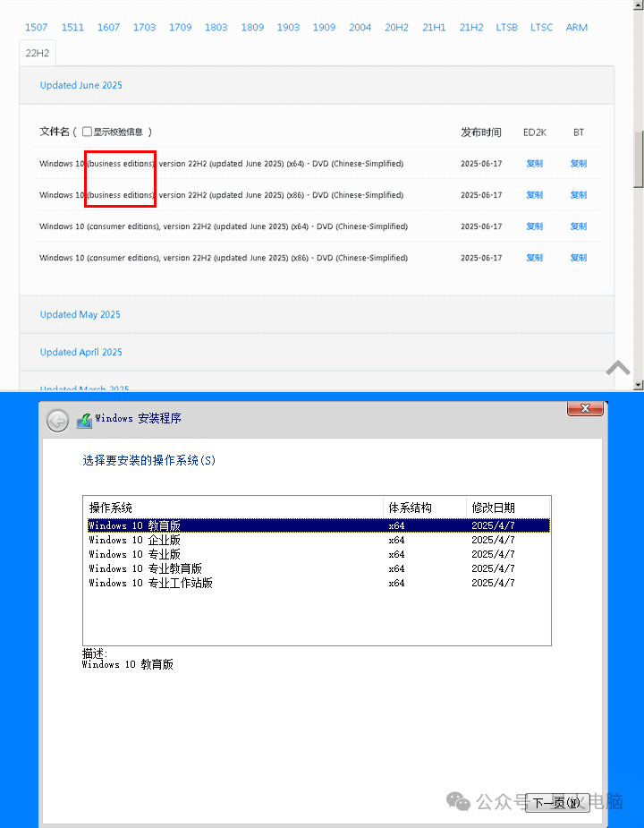Open the 1507 version tab

(37, 28)
